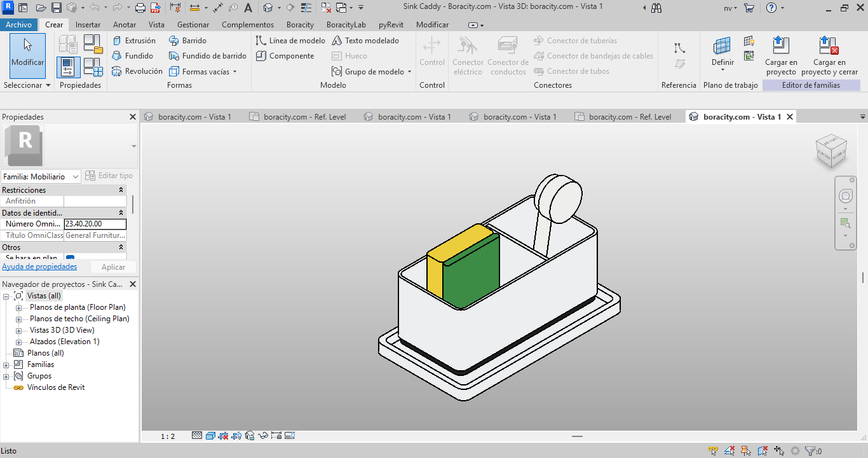The height and width of the screenshot is (458, 868).
Task: Open the Archivo menu tab
Action: (19, 25)
